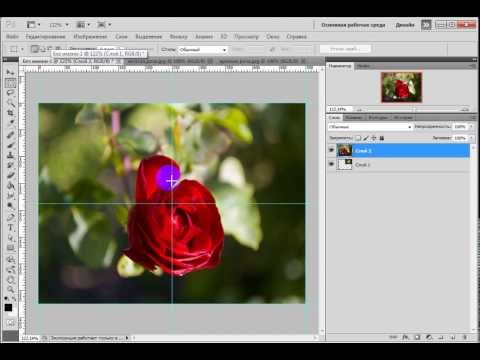This screenshot has height=360, width=480.
Task: Create a new layer from panel bottom
Action: (452, 337)
